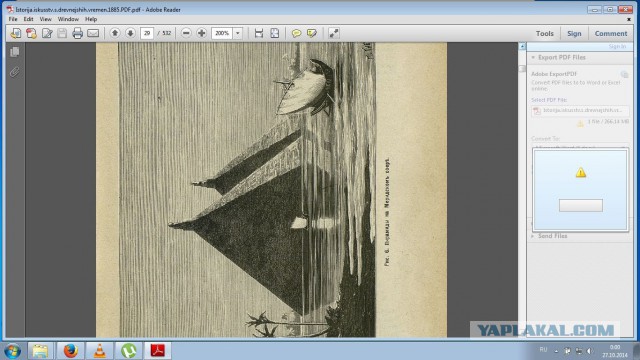Click the Sign In link
The image size is (640, 360).
click(x=617, y=47)
